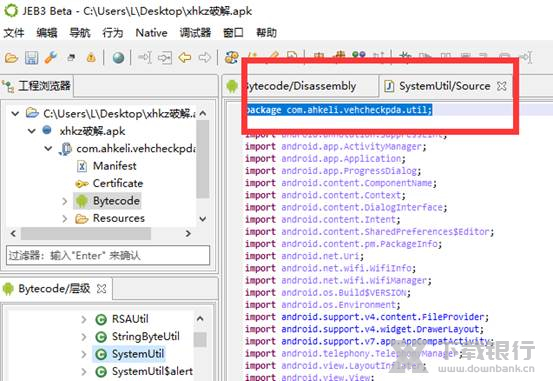
Task: Open the 编辑 menu
Action: (x=47, y=33)
